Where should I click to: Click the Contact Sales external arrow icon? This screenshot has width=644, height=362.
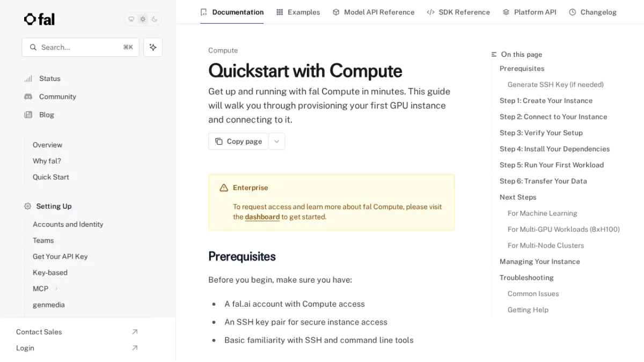coord(135,332)
